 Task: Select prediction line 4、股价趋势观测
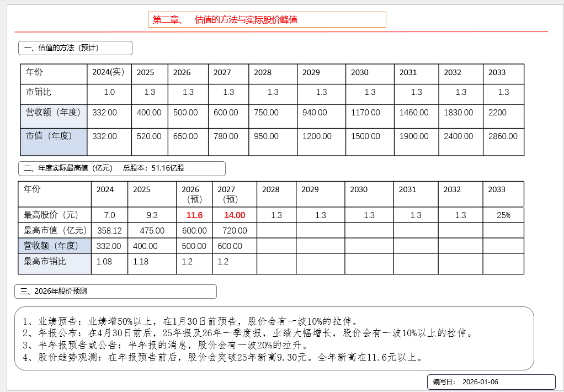(x=222, y=357)
